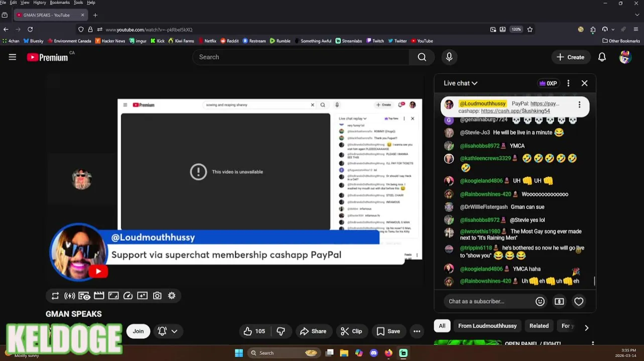Screen dimensions: 644x361
Task: Open a new browser tab
Action: click(x=95, y=15)
